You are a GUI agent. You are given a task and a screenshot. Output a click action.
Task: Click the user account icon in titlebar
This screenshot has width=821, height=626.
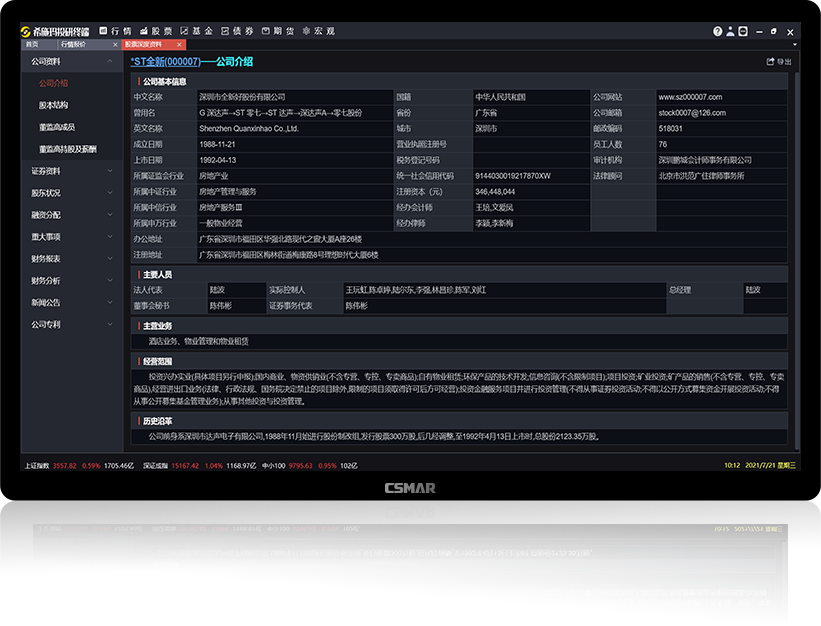tap(731, 31)
